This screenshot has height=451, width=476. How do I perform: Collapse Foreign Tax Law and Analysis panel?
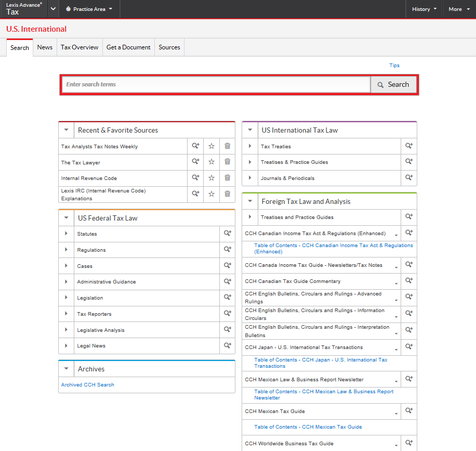250,201
